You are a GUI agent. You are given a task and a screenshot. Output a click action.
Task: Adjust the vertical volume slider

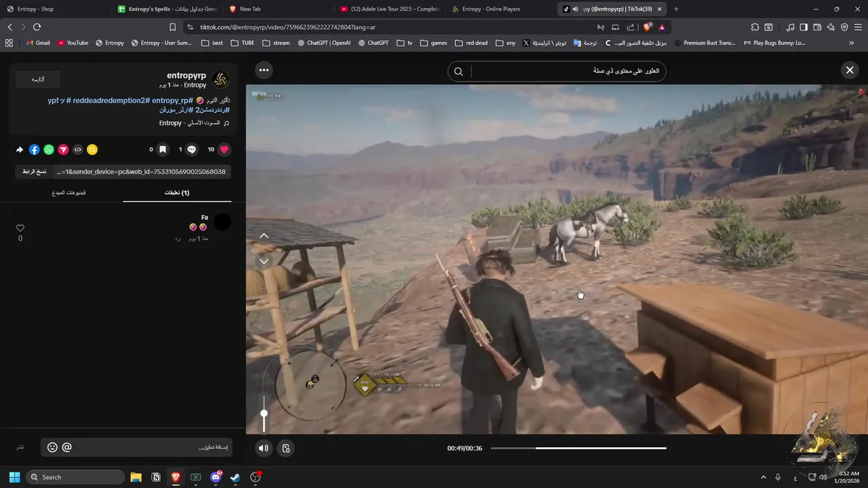[x=264, y=413]
